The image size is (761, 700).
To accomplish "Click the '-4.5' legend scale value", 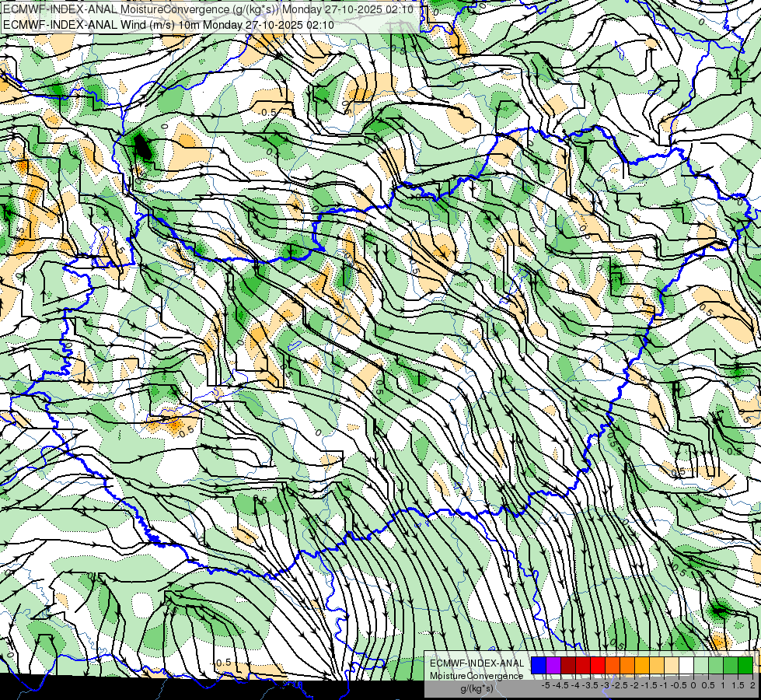I will [x=561, y=685].
